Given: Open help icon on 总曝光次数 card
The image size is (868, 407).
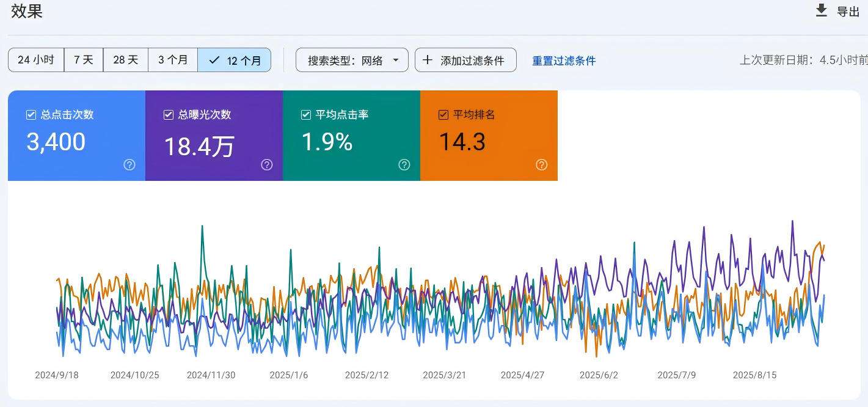Looking at the screenshot, I should coord(267,164).
